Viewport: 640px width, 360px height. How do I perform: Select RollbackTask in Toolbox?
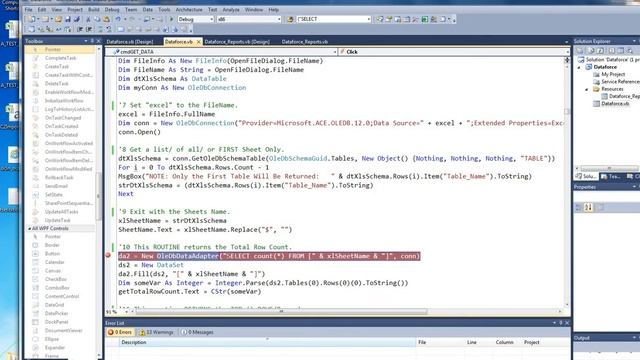pyautogui.click(x=59, y=178)
